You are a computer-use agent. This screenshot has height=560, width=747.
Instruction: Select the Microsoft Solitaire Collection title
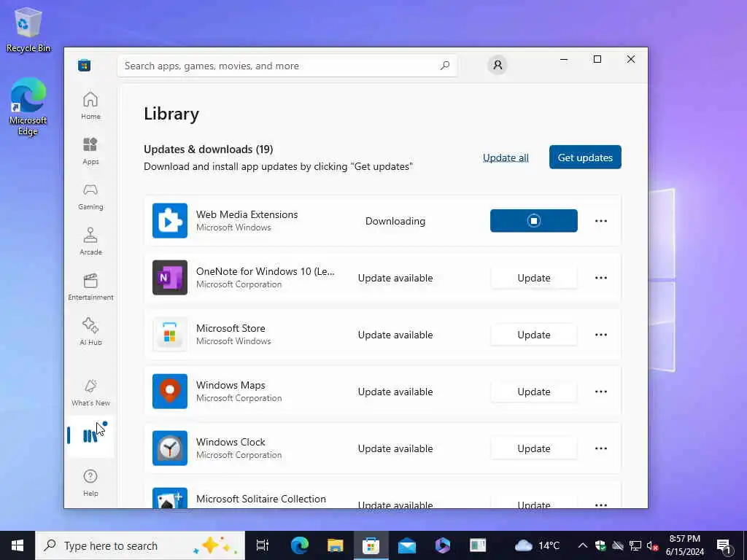pos(261,499)
